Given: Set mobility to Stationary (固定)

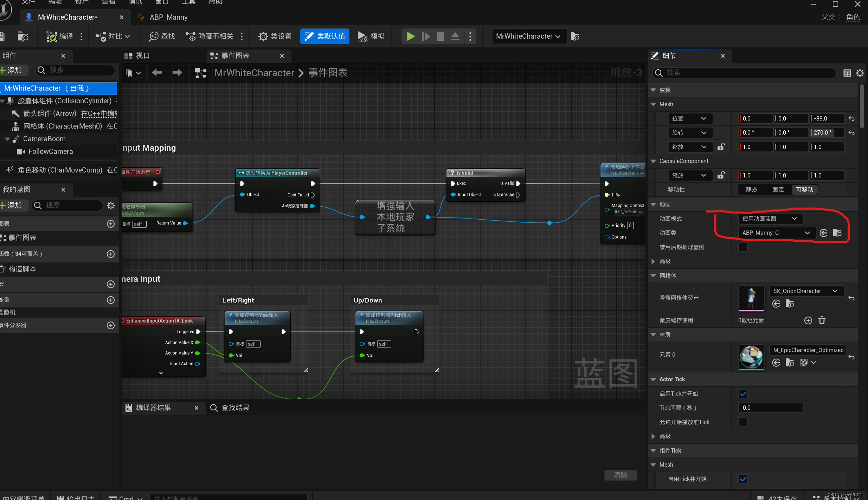Looking at the screenshot, I should [x=778, y=190].
